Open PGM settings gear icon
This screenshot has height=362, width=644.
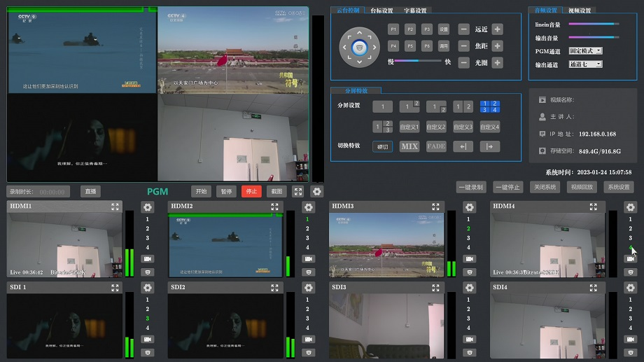pos(317,191)
